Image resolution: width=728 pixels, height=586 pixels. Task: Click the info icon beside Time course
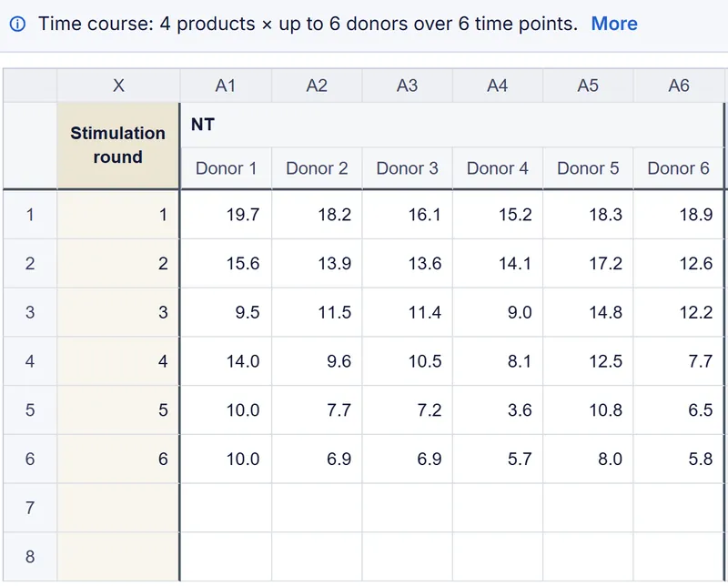[x=17, y=24]
